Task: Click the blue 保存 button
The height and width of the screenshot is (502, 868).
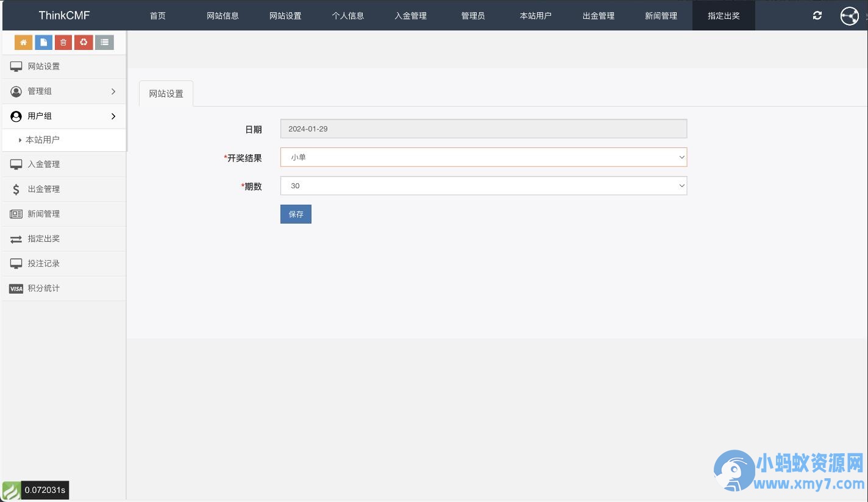Action: pyautogui.click(x=296, y=214)
